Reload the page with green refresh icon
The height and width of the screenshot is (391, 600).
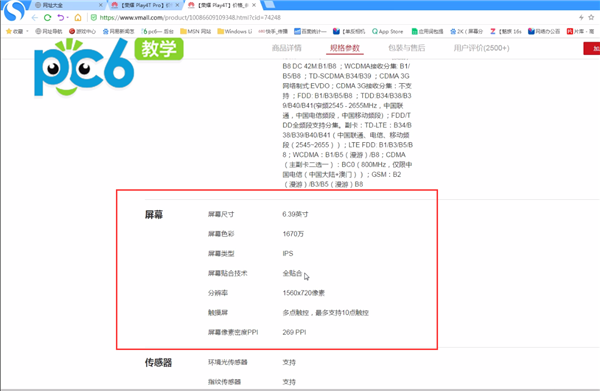47,18
